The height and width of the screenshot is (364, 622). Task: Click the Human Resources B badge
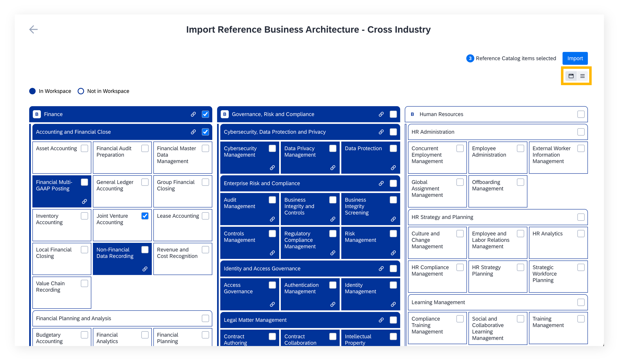[412, 114]
